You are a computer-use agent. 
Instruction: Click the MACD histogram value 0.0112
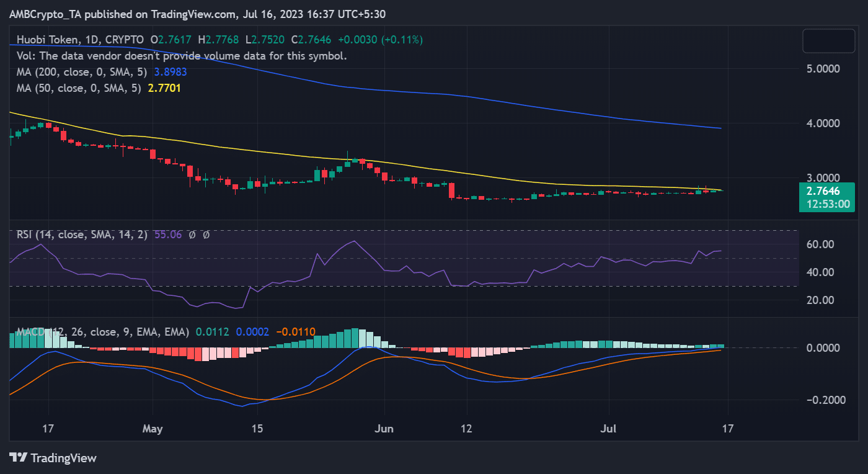point(213,332)
